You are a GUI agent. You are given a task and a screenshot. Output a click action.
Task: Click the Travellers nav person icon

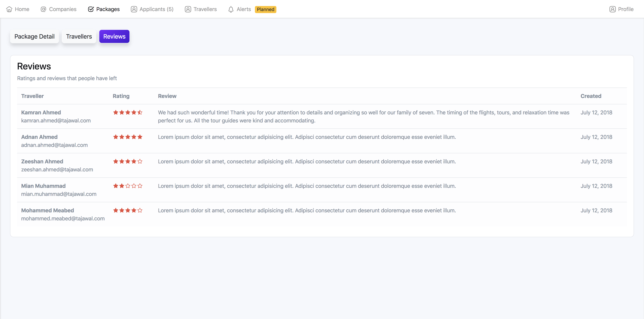(188, 9)
